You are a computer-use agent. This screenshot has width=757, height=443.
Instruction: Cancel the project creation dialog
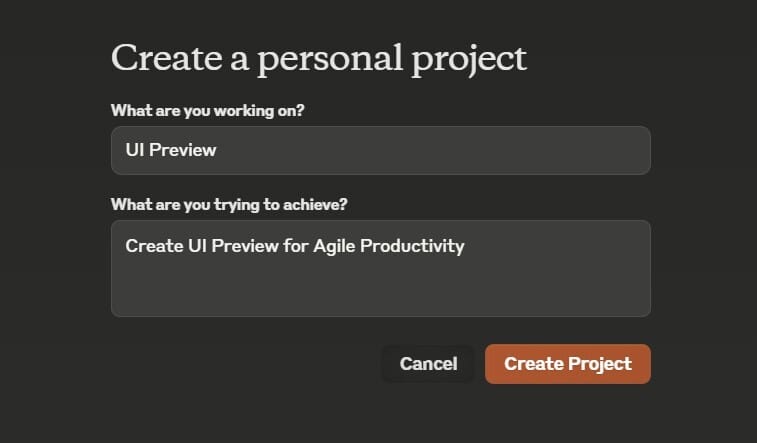point(428,364)
